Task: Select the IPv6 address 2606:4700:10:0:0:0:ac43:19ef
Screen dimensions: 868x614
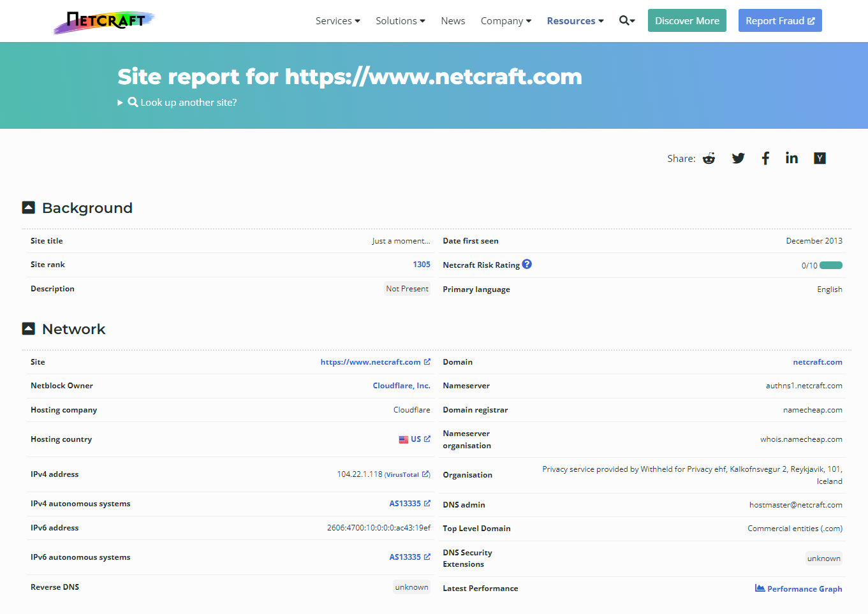Action: pyautogui.click(x=379, y=528)
